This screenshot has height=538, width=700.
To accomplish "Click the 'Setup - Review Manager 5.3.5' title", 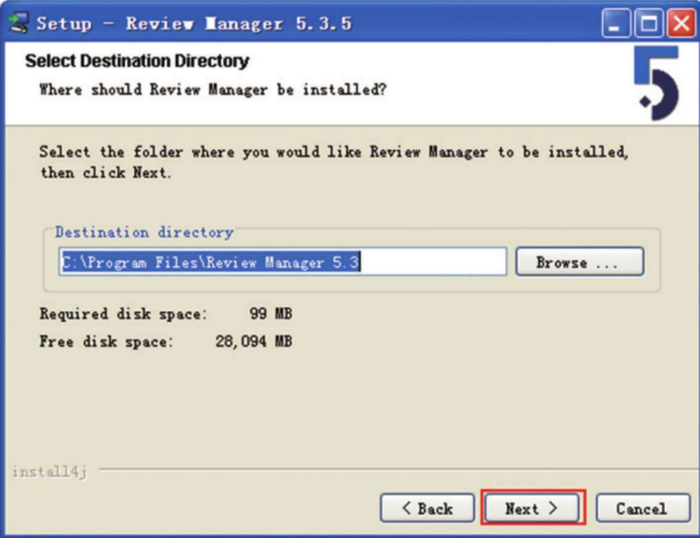I will [194, 24].
